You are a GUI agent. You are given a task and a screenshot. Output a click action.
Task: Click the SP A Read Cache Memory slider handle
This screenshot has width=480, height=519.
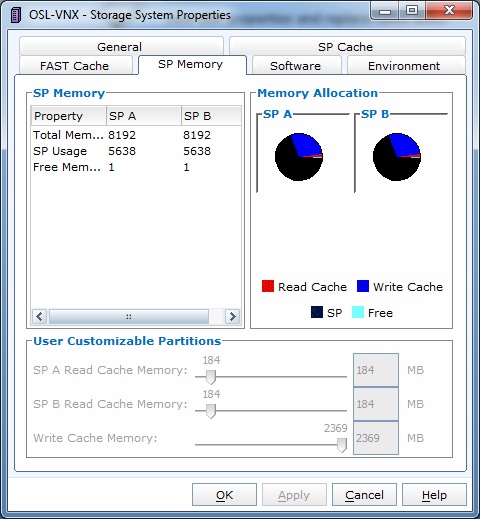click(x=211, y=377)
